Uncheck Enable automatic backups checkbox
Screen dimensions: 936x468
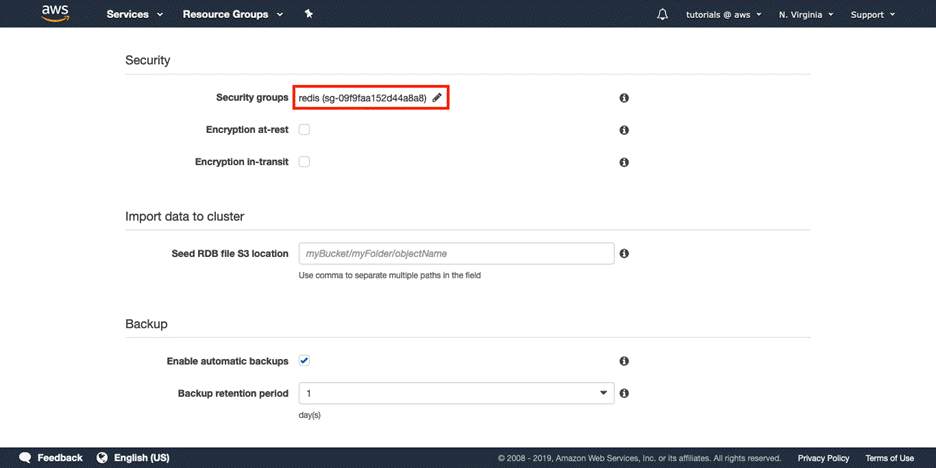pyautogui.click(x=304, y=361)
